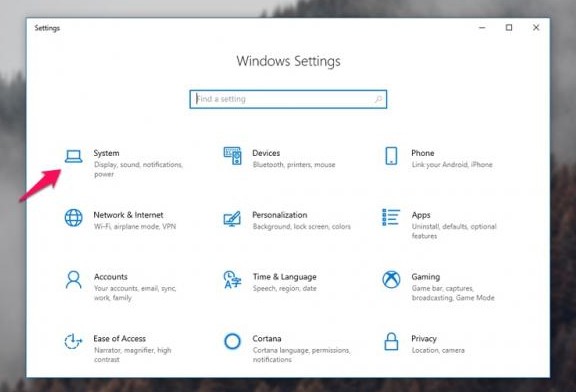
Task: Focus the Find a setting search box
Action: 288,99
